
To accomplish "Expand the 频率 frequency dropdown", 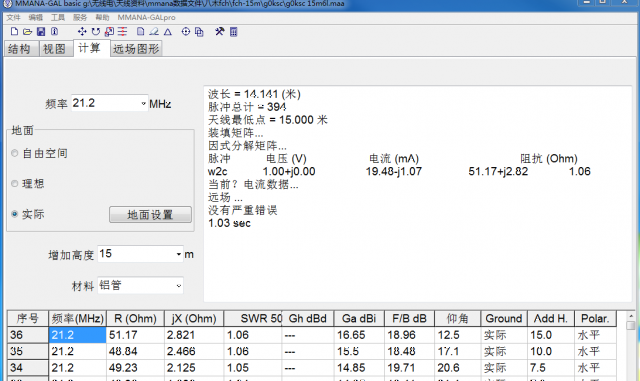I will [143, 103].
